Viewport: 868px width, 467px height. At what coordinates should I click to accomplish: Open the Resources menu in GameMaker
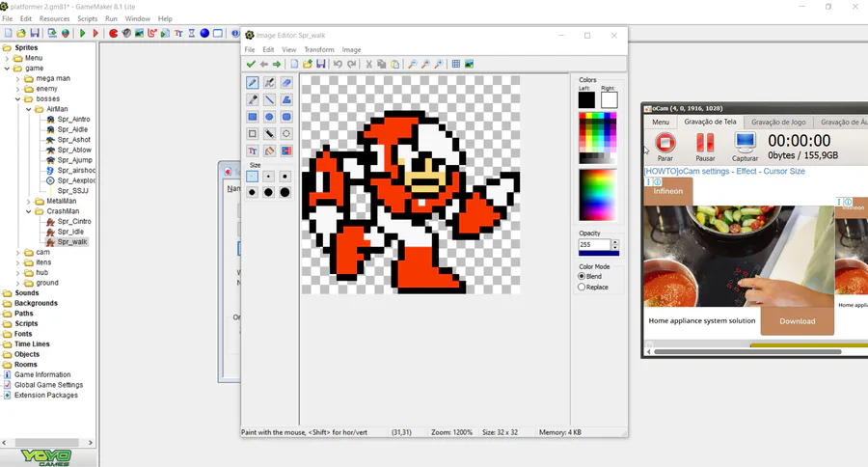(x=54, y=19)
